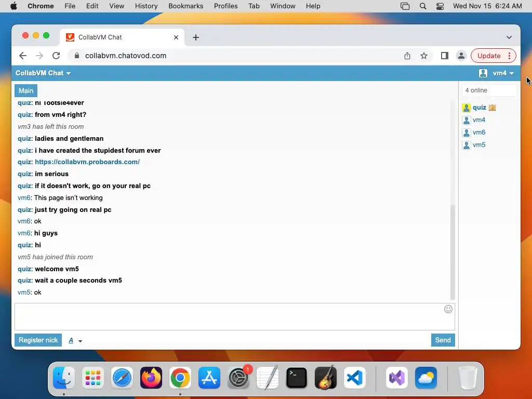
Task: Open the tab search chevron
Action: [509, 37]
